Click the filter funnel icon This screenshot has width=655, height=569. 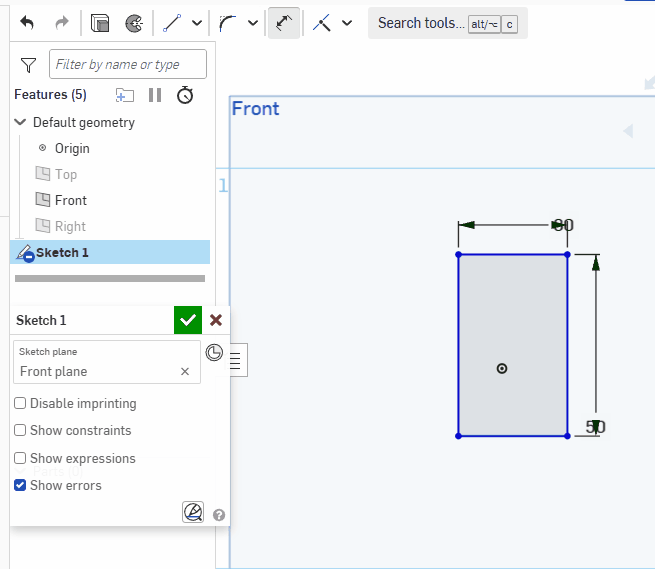pos(29,65)
